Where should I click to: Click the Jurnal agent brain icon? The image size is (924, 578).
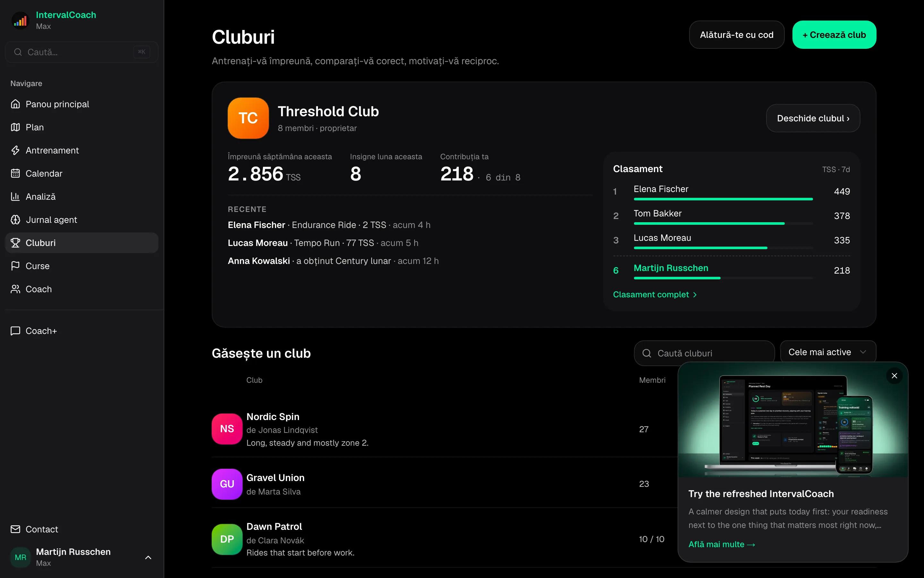15,220
